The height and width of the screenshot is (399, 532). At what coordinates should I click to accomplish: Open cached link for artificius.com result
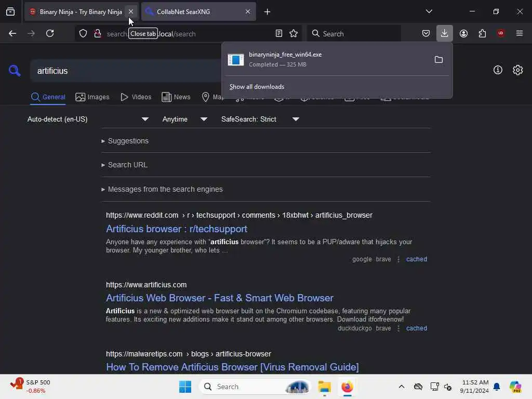pyautogui.click(x=416, y=328)
